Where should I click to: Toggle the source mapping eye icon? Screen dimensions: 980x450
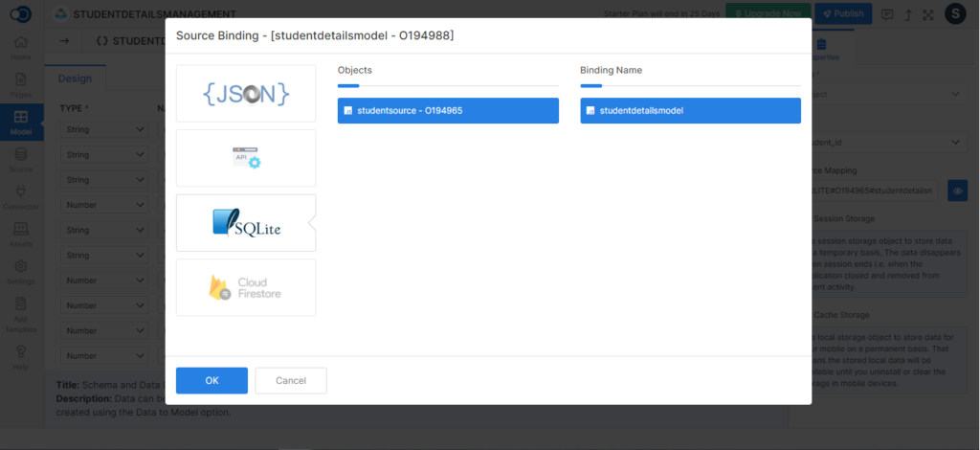(x=957, y=191)
